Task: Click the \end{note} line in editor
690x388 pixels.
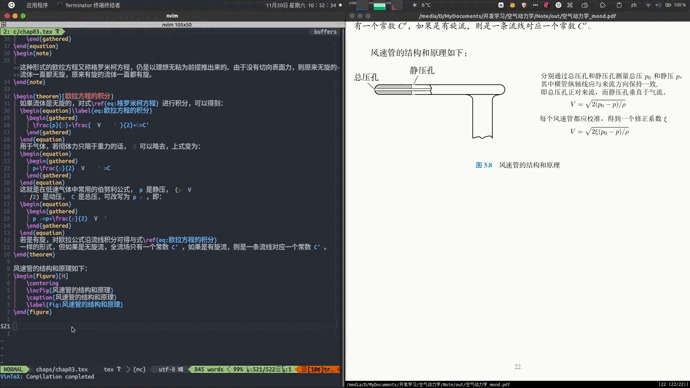Action: click(x=29, y=82)
